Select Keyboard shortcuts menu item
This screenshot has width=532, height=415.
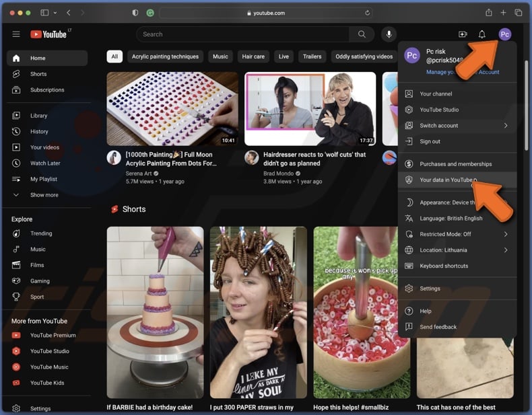[x=457, y=266]
